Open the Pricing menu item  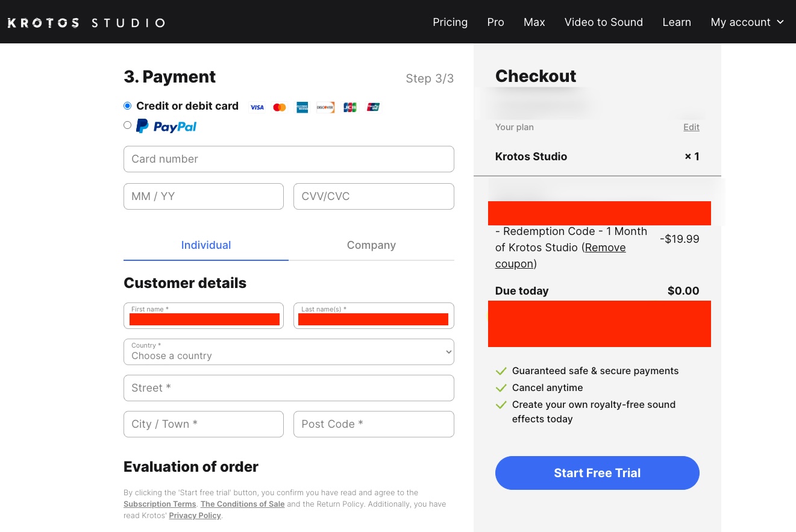pyautogui.click(x=450, y=22)
